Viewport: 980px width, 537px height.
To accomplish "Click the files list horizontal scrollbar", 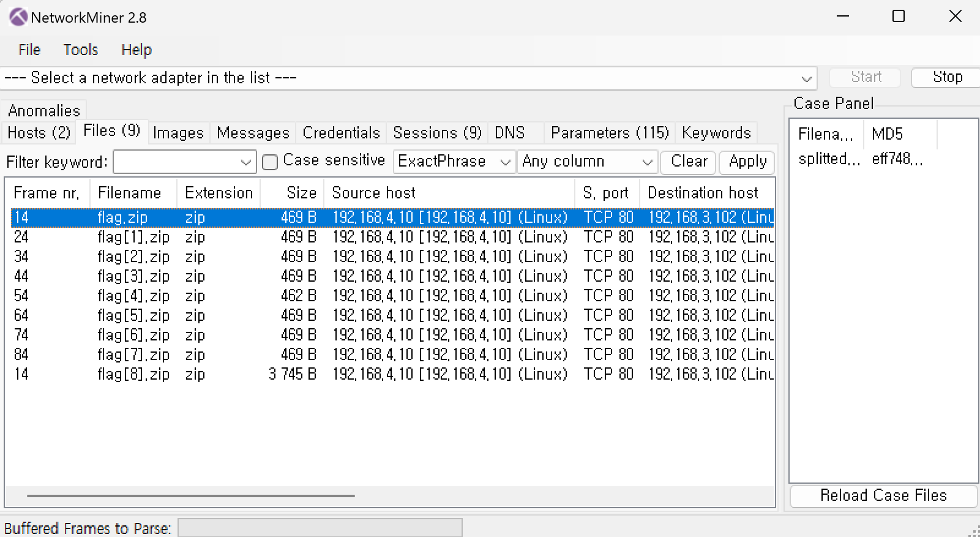I will coord(190,496).
